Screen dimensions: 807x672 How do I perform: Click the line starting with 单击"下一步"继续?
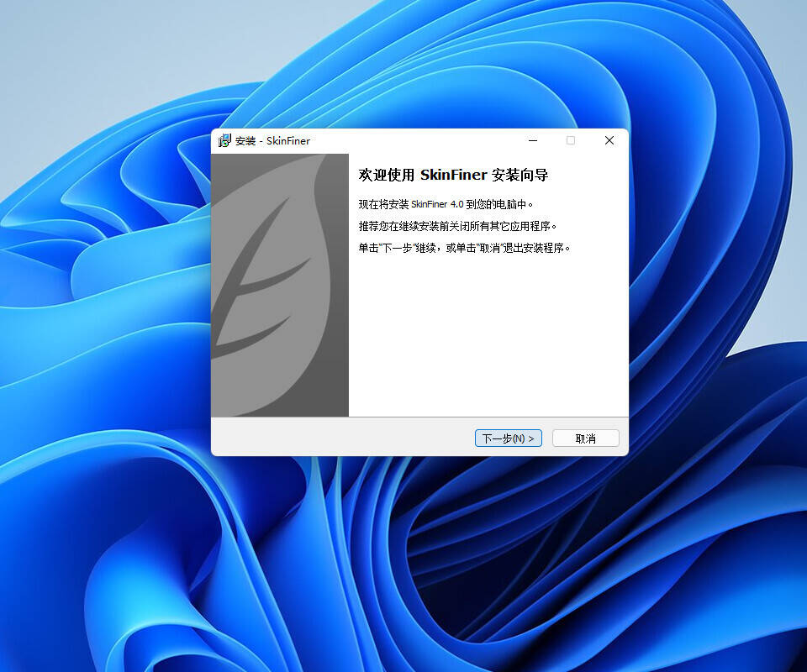click(x=464, y=248)
